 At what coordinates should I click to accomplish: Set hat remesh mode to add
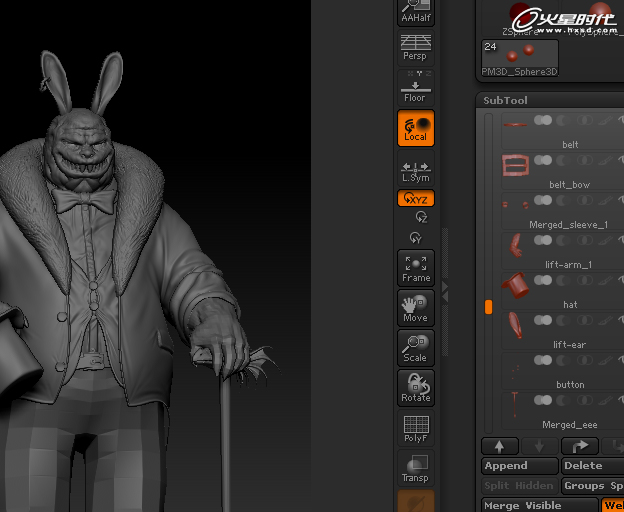543,280
